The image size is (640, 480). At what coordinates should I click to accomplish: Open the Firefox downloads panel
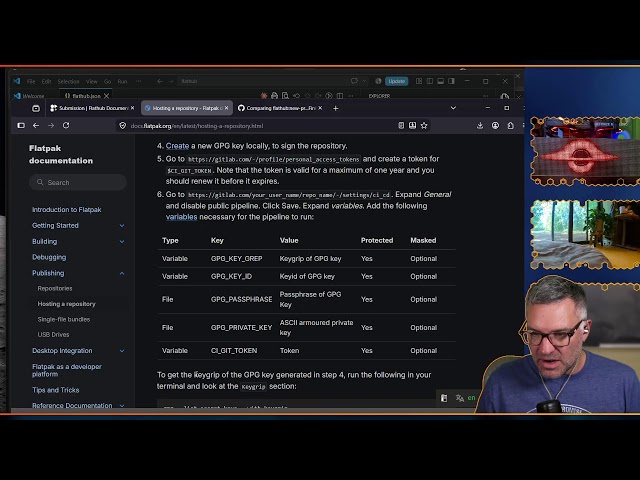[x=480, y=125]
